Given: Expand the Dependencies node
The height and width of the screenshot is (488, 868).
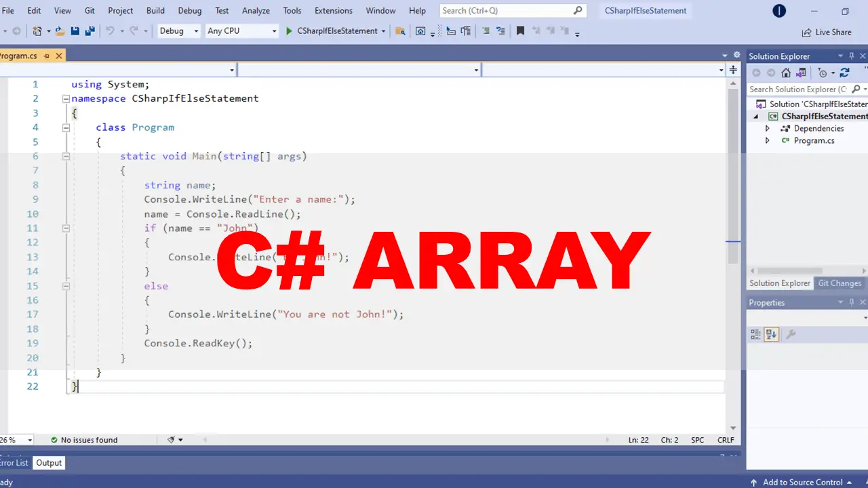Looking at the screenshot, I should [767, 128].
